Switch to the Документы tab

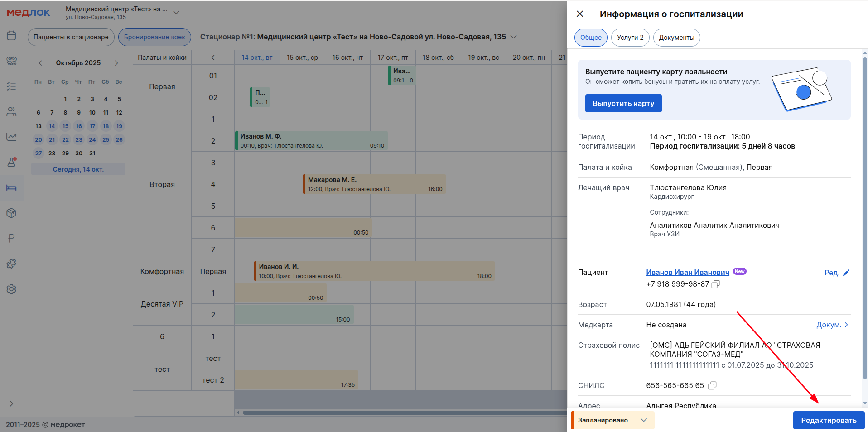click(x=676, y=38)
